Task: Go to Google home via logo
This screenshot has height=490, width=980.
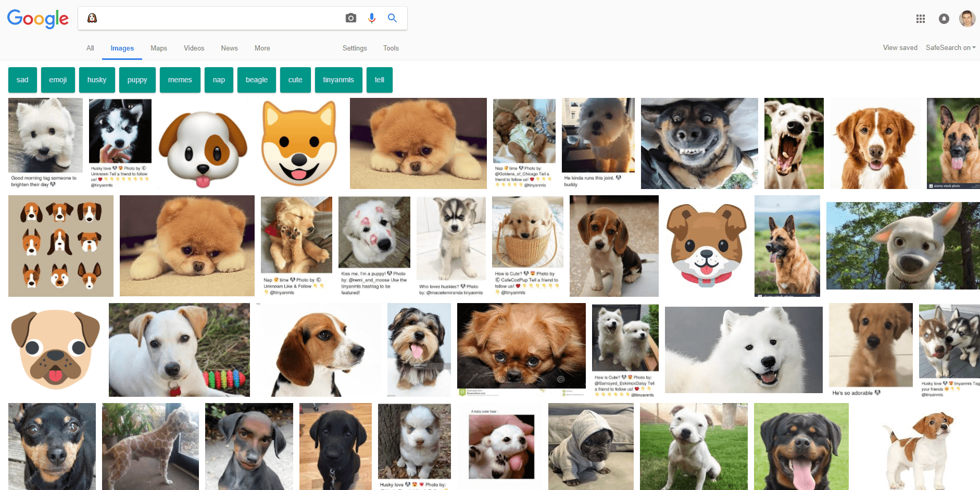Action: pyautogui.click(x=37, y=19)
